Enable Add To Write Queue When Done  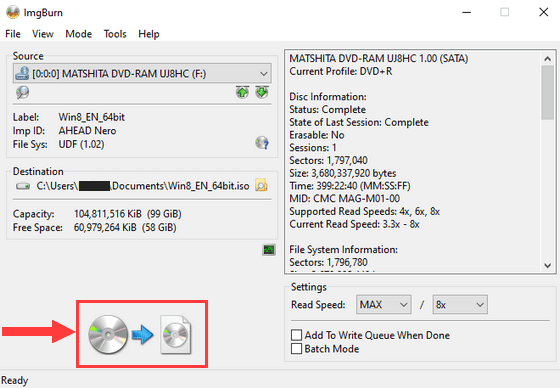296,335
